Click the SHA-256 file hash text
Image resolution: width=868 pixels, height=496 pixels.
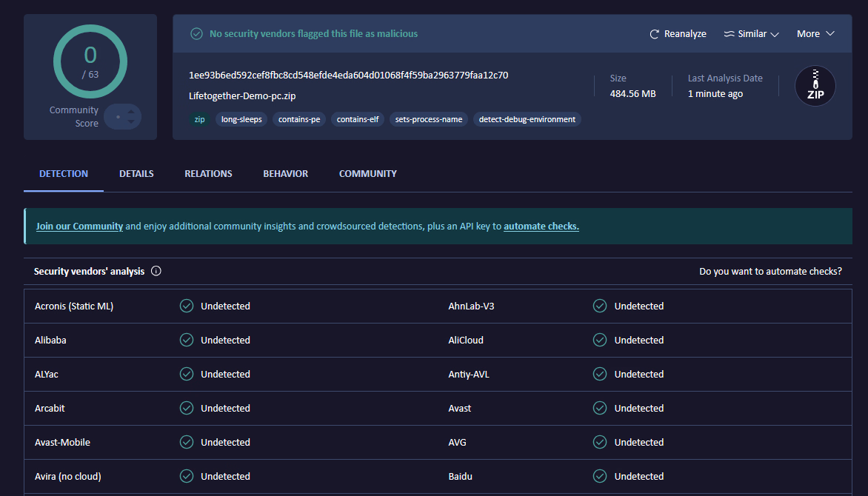[348, 76]
